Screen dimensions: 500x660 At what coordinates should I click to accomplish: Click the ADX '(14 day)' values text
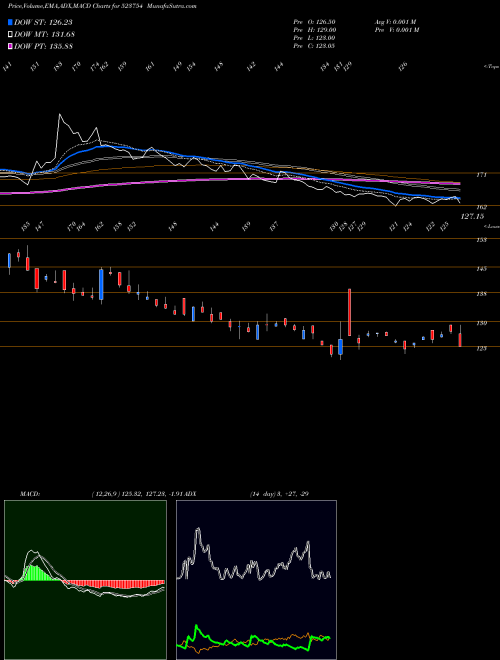point(279,494)
